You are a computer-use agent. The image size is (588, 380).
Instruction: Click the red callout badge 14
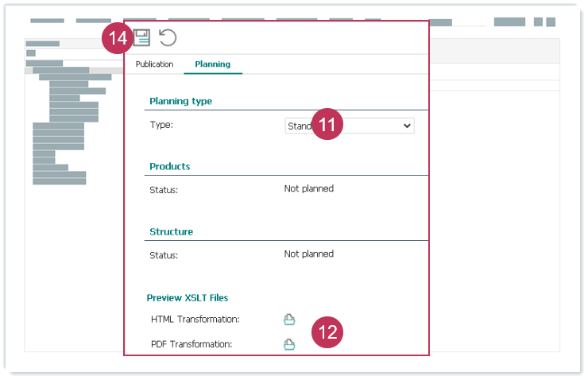(116, 37)
